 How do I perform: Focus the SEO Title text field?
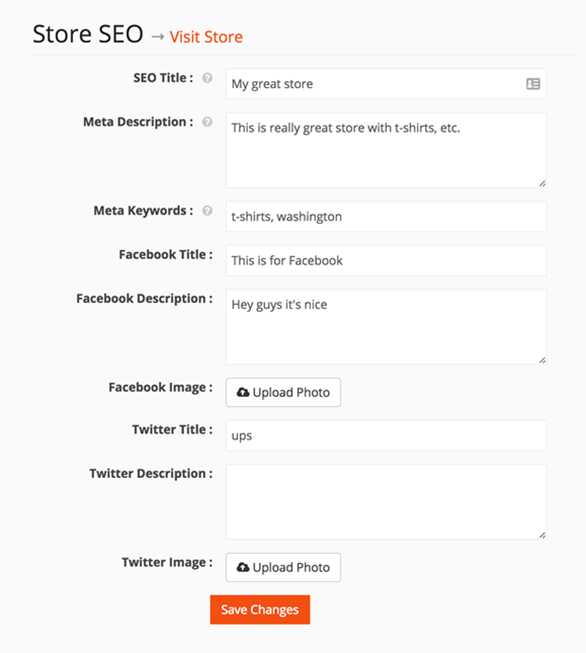(x=386, y=84)
